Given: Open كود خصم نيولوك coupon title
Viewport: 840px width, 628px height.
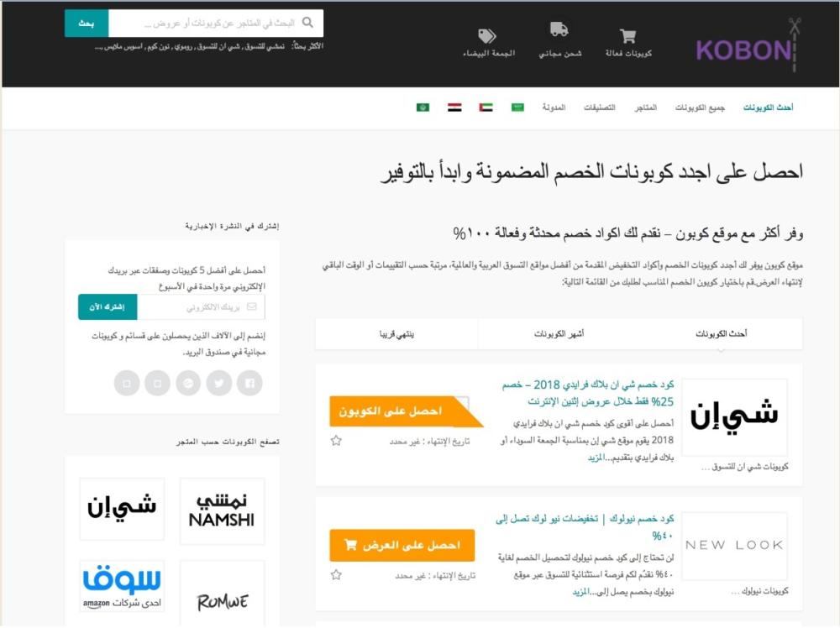Looking at the screenshot, I should pos(585,526).
